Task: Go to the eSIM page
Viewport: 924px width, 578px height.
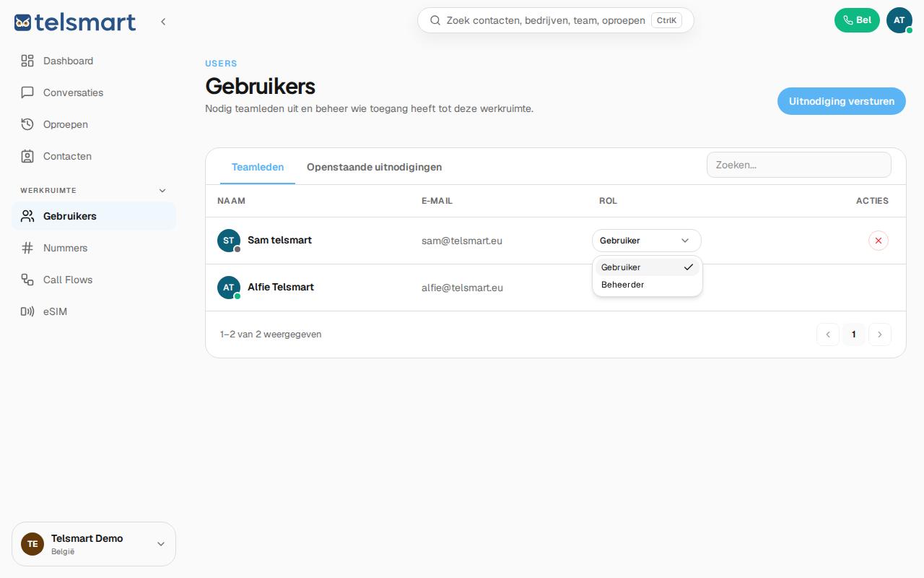Action: click(94, 311)
